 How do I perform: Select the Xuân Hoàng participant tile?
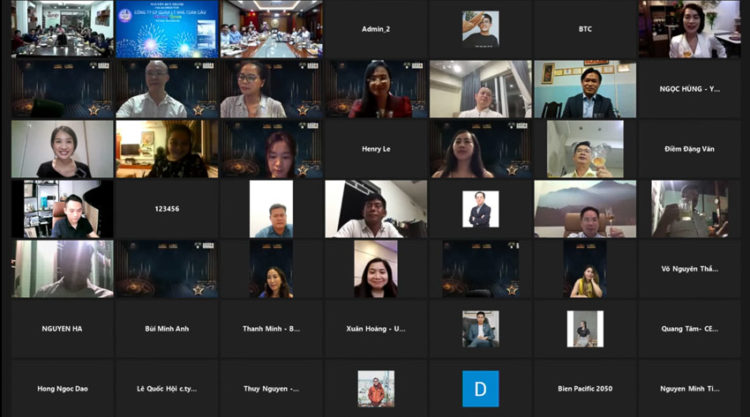pos(375,328)
